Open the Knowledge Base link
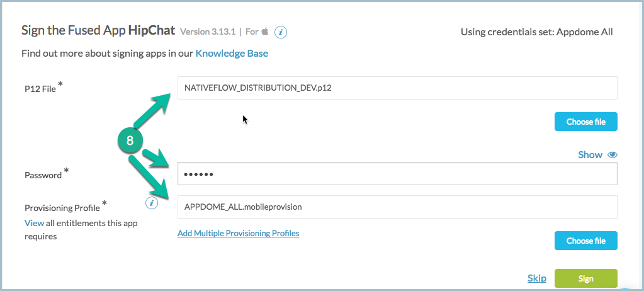The width and height of the screenshot is (644, 291). click(232, 54)
